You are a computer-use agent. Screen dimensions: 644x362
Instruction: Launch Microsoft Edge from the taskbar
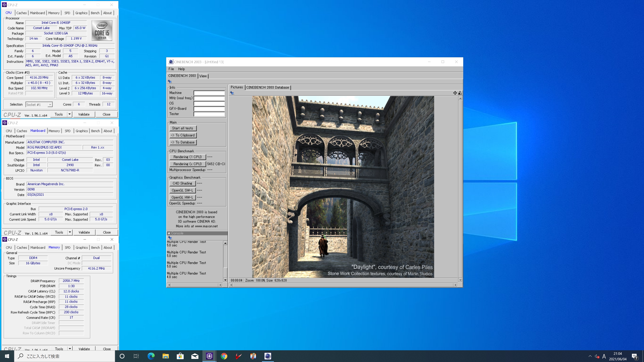coord(151,356)
